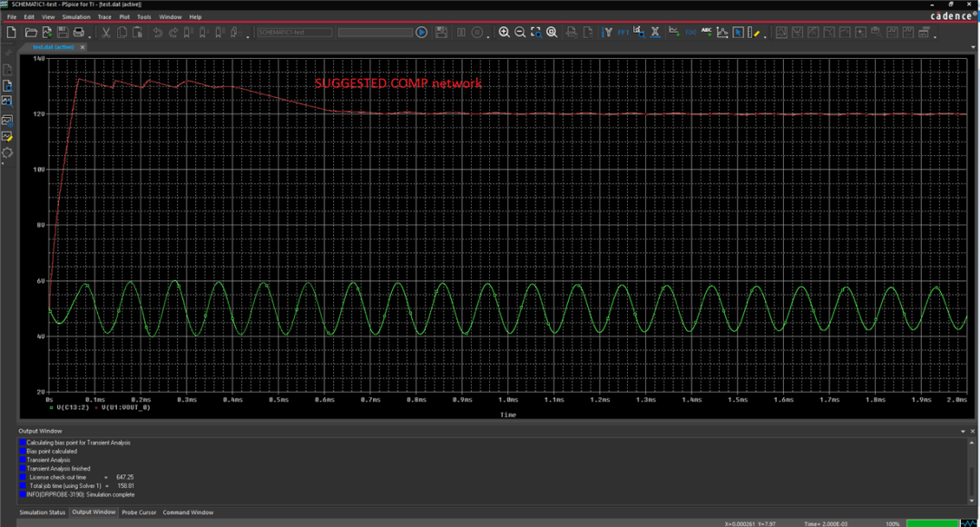Select the Output Window tab
The height and width of the screenshot is (527, 980).
pos(93,512)
